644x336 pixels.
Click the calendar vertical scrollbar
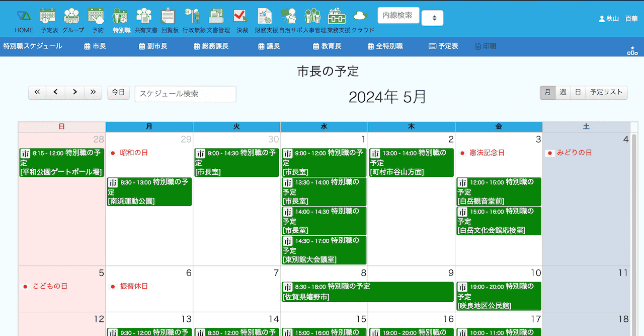(633, 227)
